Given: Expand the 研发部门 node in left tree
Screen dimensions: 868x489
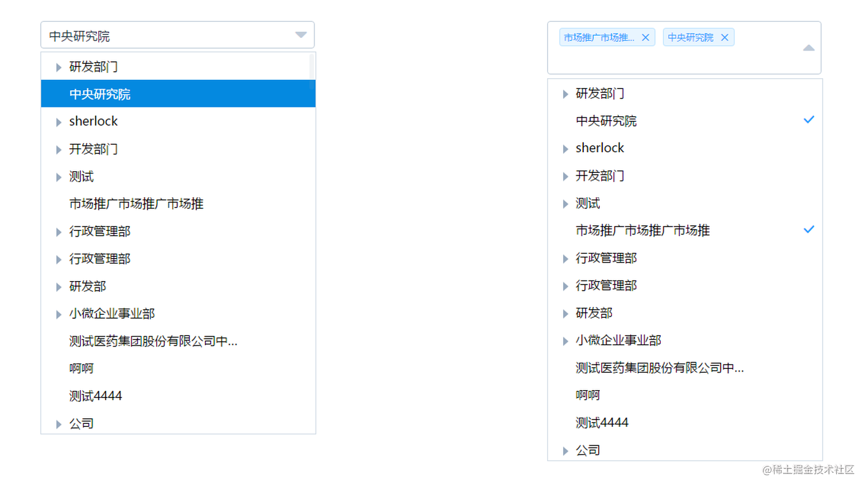Looking at the screenshot, I should [x=58, y=67].
